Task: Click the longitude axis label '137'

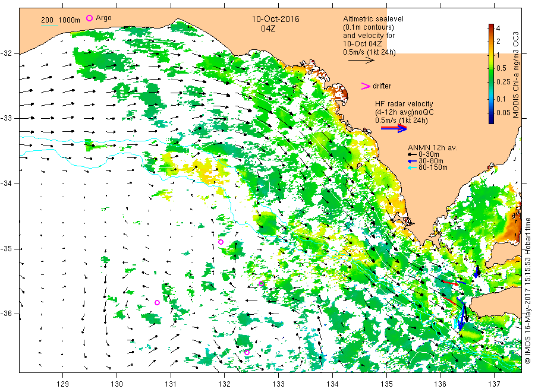Action: pyautogui.click(x=494, y=384)
